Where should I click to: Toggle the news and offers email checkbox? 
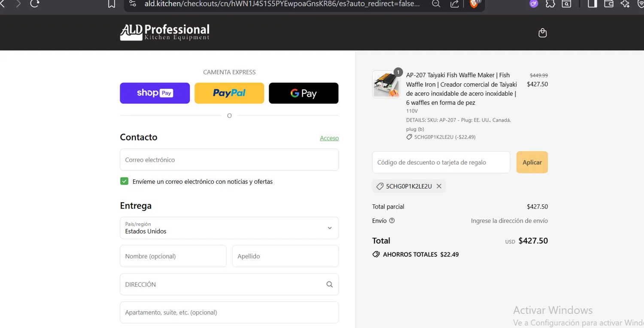click(124, 181)
